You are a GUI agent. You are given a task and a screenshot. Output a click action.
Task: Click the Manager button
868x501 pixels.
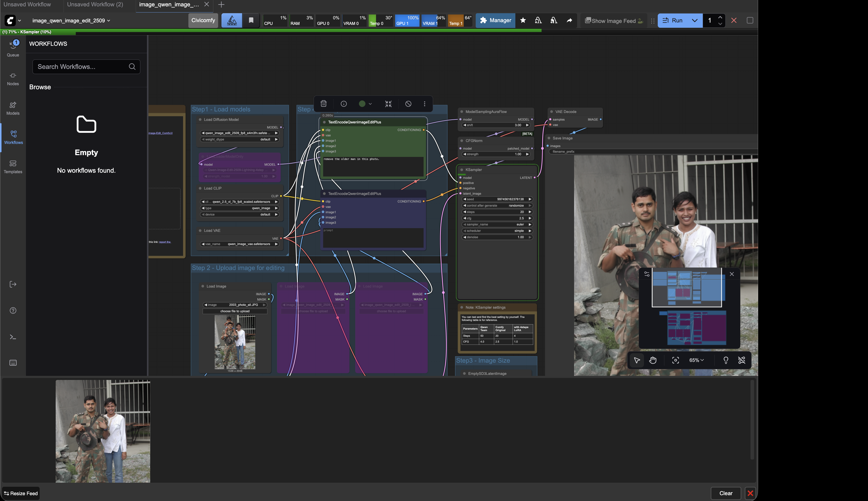click(495, 20)
